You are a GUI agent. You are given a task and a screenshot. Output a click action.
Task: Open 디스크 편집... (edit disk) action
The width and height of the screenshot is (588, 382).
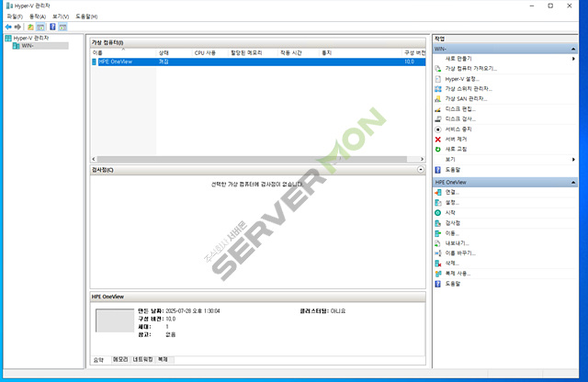(x=460, y=109)
